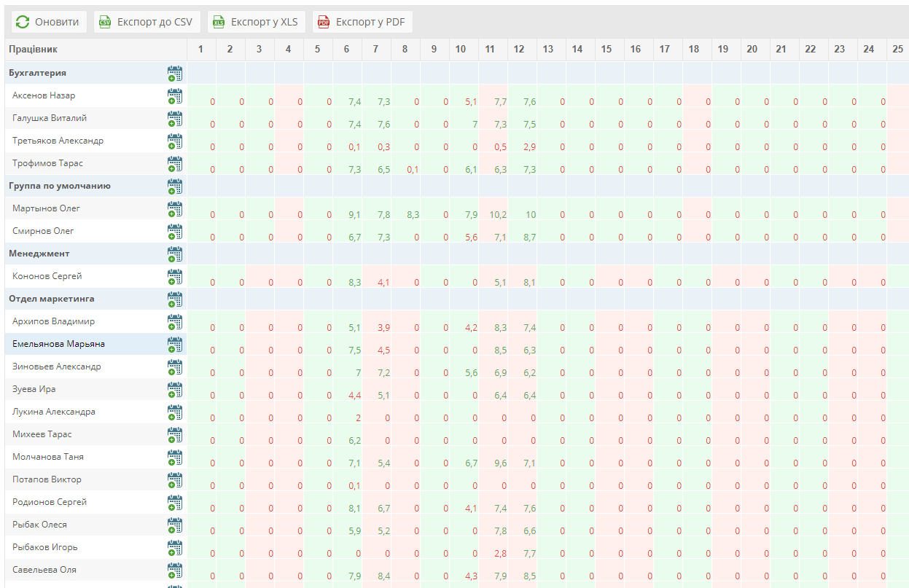The height and width of the screenshot is (588, 909).
Task: Select employee Кононов Сергей in list
Action: [x=47, y=276]
